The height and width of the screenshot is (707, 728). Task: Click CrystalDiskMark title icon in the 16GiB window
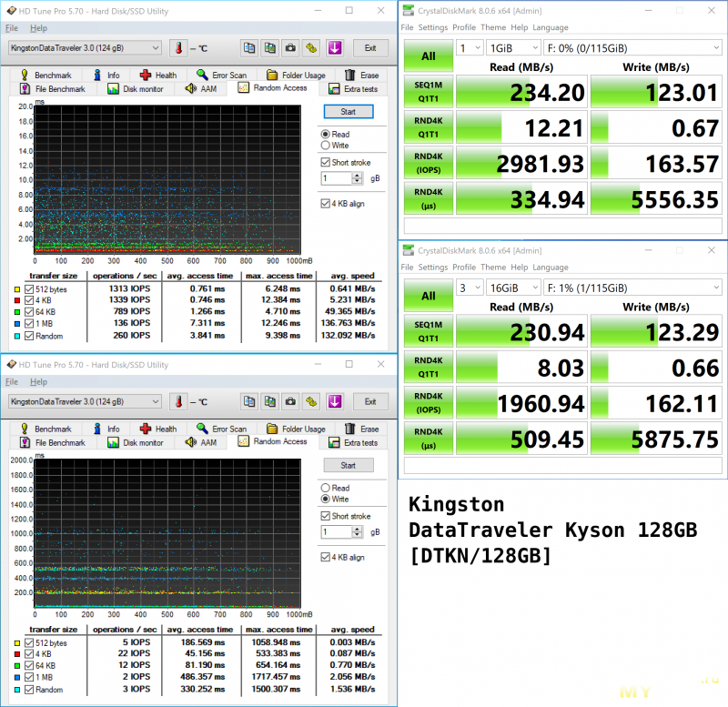[408, 250]
